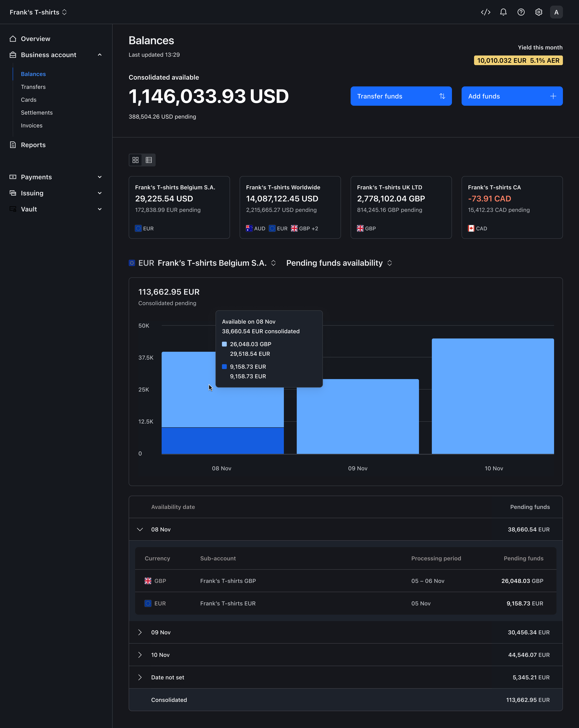The height and width of the screenshot is (728, 579).
Task: Click the Issuing cards icon
Action: click(13, 193)
